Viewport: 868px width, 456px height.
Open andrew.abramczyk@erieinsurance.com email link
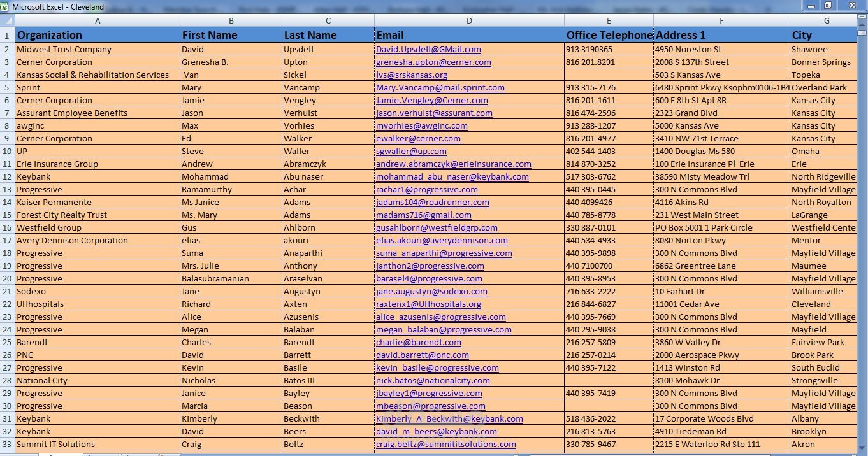[454, 164]
